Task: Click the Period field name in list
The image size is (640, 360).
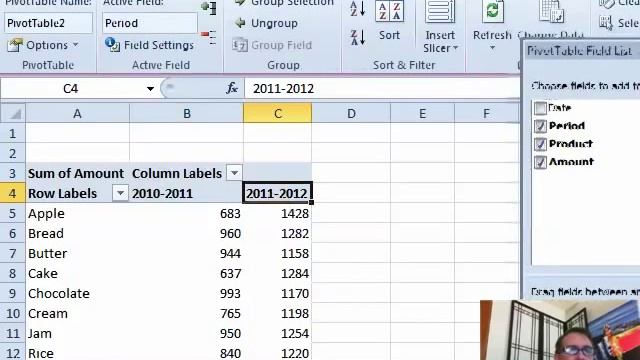Action: coord(567,126)
